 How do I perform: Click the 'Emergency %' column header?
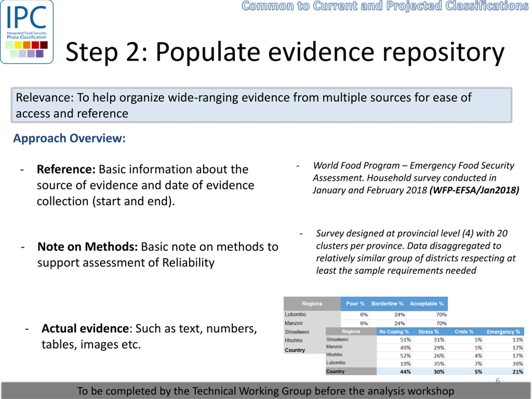(x=503, y=332)
